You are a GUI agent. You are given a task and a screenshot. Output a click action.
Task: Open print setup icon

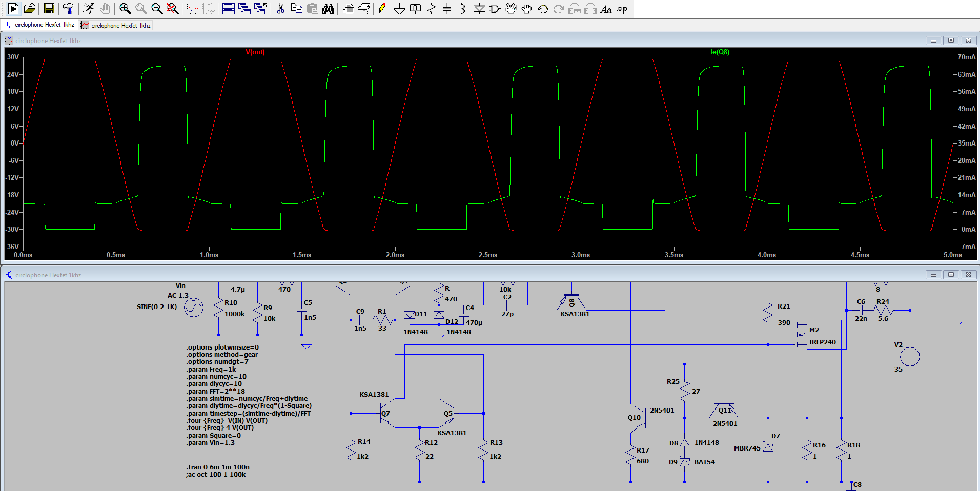point(364,9)
